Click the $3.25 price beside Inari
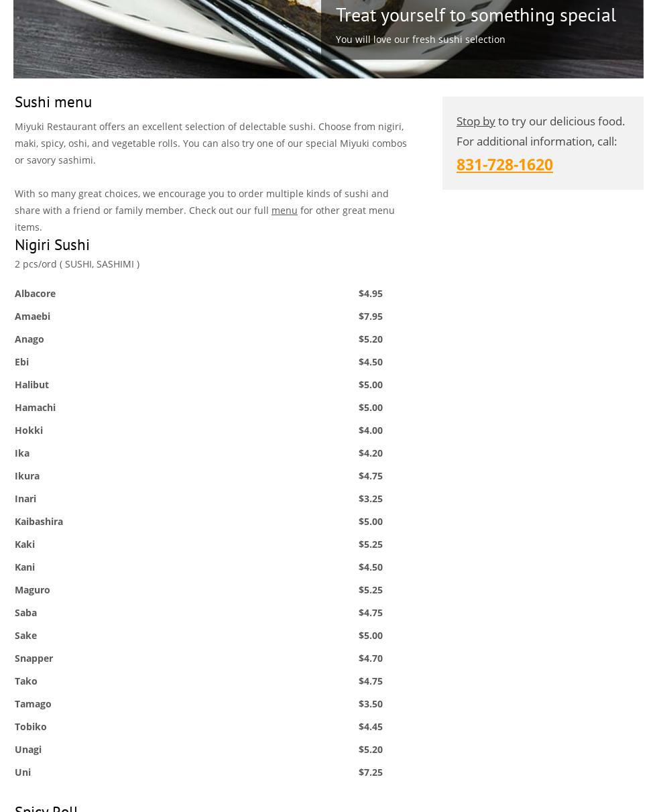This screenshot has height=812, width=657. 370,499
